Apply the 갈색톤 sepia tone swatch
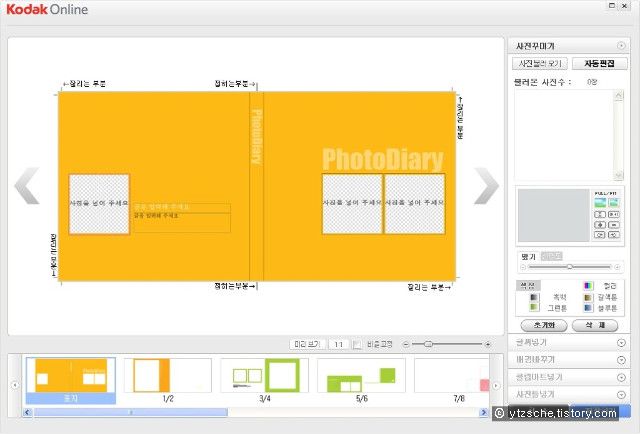 588,297
